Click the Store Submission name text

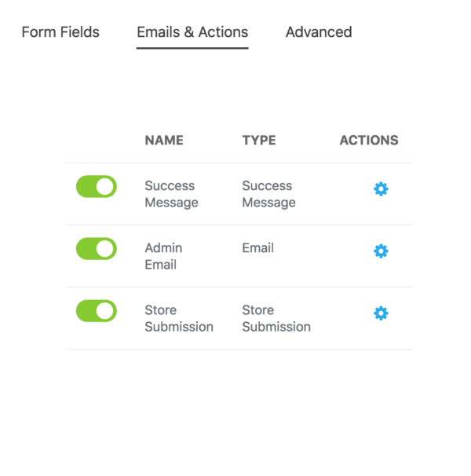[x=179, y=318]
